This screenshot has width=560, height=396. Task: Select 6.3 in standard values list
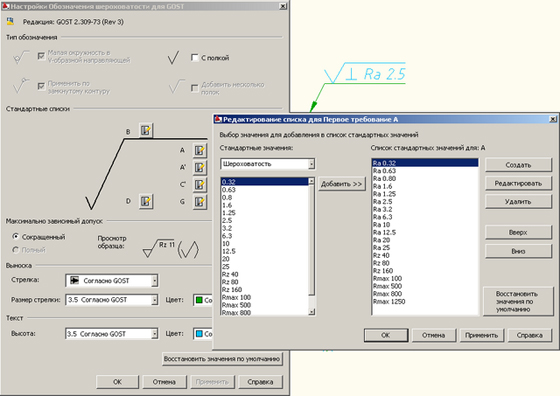coord(264,236)
